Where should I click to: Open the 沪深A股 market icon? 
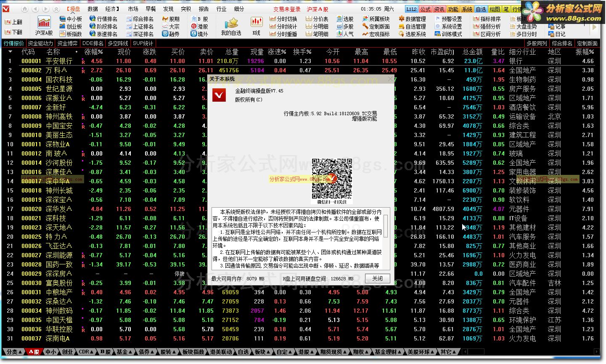pos(44,26)
